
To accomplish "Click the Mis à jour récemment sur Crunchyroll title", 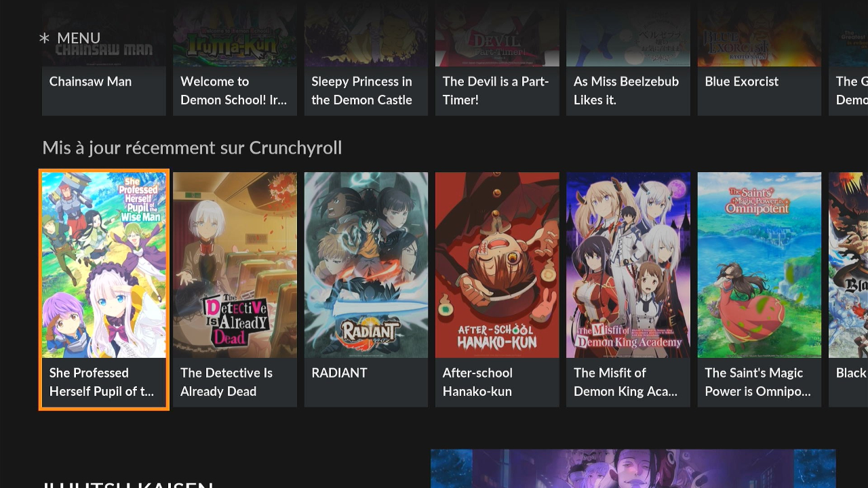I will (x=192, y=148).
